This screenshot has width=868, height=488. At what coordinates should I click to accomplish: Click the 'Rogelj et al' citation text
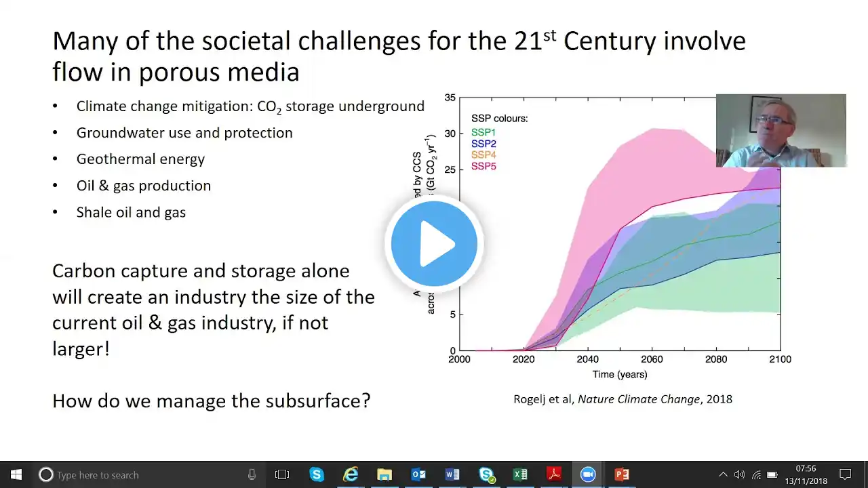[x=623, y=399]
